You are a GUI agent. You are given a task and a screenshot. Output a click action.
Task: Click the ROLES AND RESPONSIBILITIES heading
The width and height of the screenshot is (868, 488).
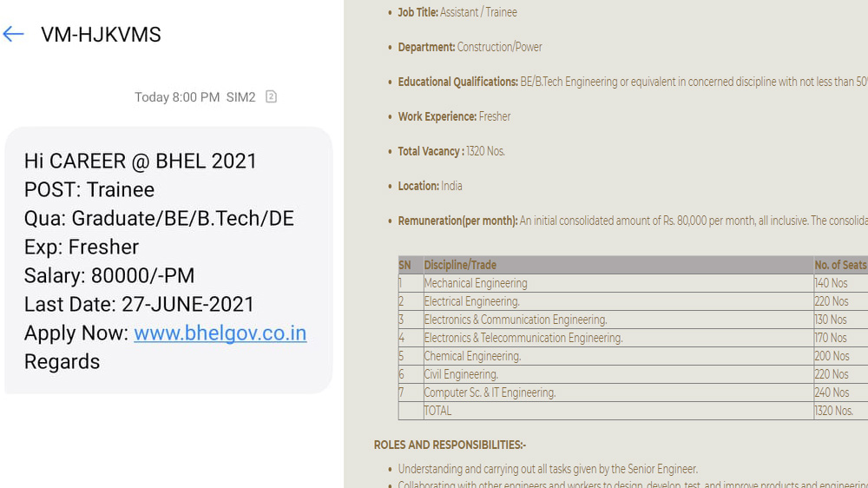pos(450,445)
